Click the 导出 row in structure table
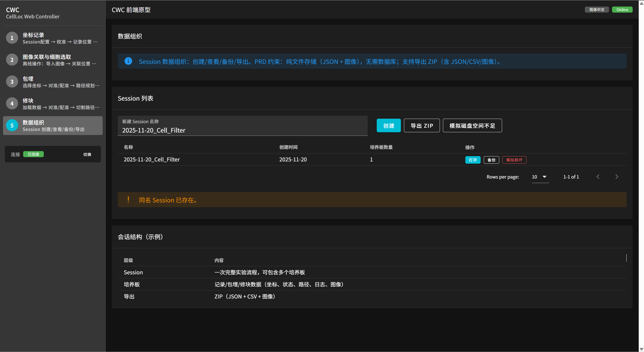The height and width of the screenshot is (352, 644). coord(372,296)
